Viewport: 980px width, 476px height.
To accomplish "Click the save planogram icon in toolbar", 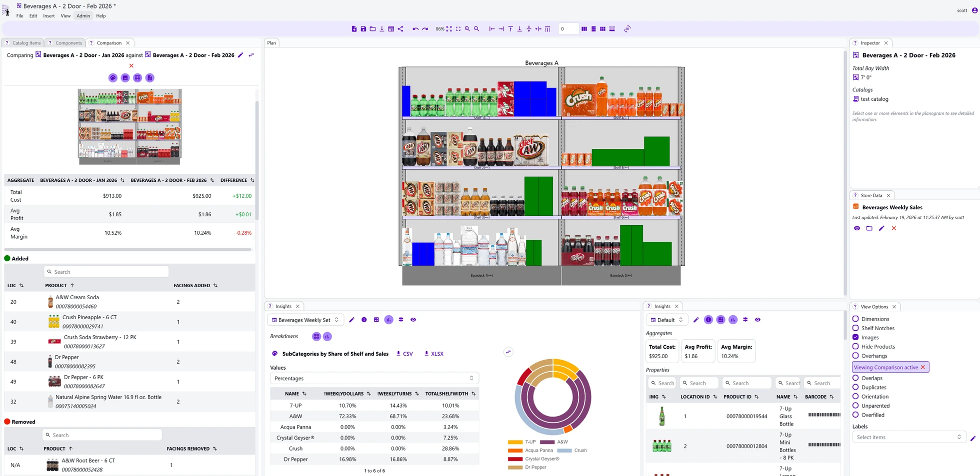I will (x=363, y=29).
